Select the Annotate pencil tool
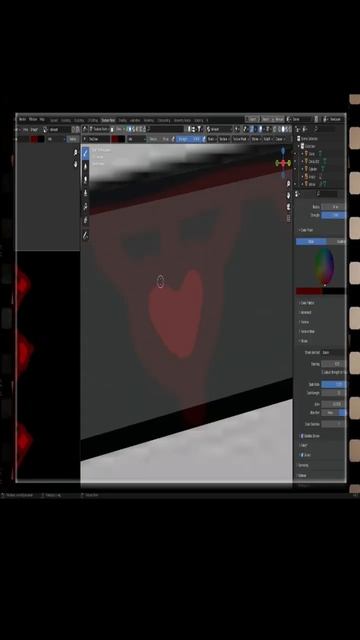Screen dimensions: 360x640 coord(85,235)
